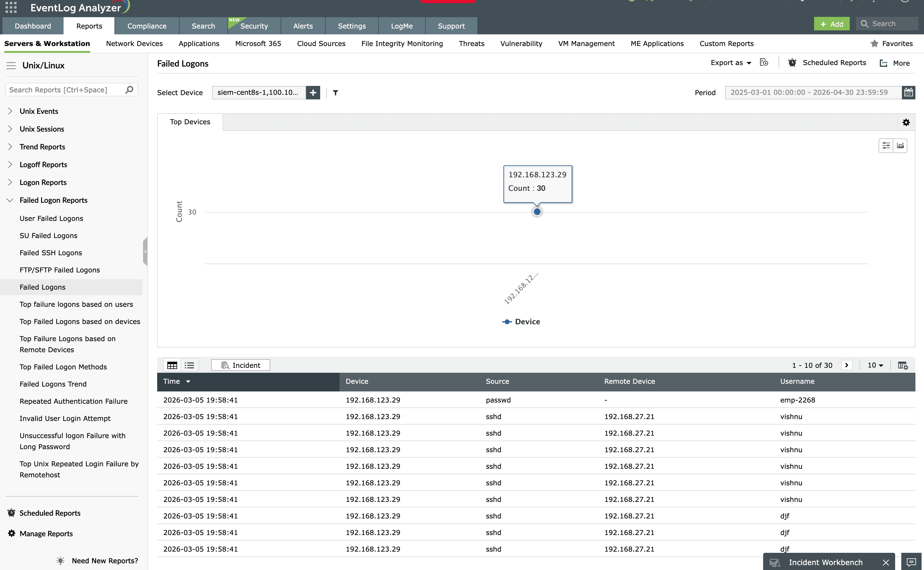
Task: Switch to list view
Action: 189,365
